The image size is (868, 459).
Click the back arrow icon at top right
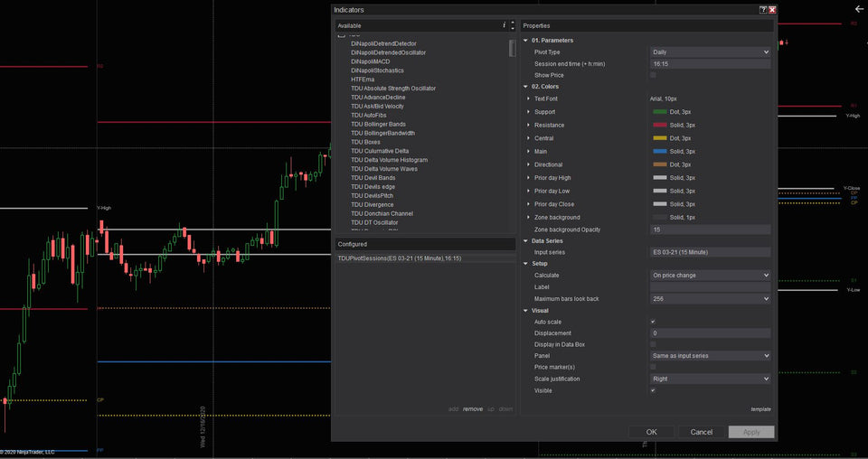[858, 9]
